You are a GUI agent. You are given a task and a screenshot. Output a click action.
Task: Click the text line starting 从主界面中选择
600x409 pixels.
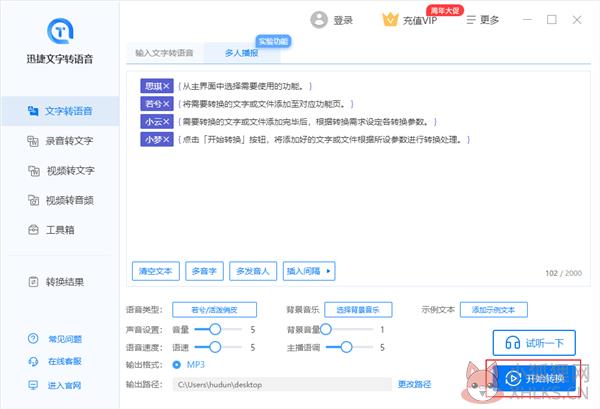click(245, 86)
